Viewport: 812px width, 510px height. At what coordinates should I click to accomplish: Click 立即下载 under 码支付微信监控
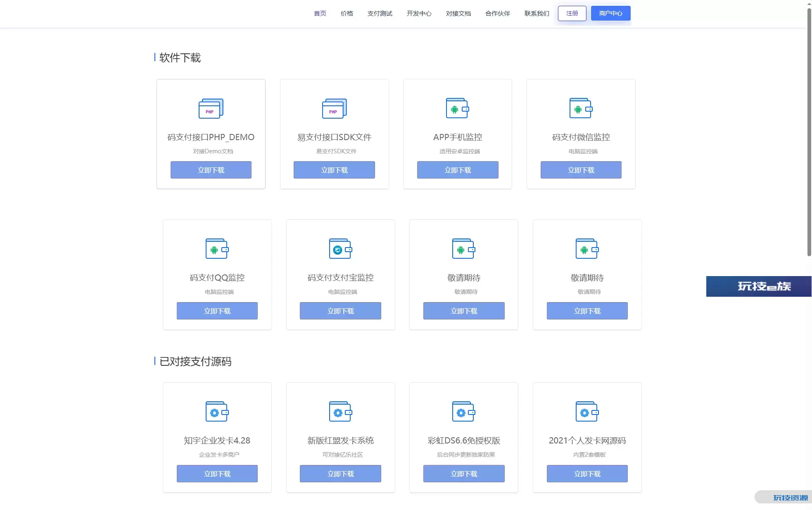tap(581, 170)
